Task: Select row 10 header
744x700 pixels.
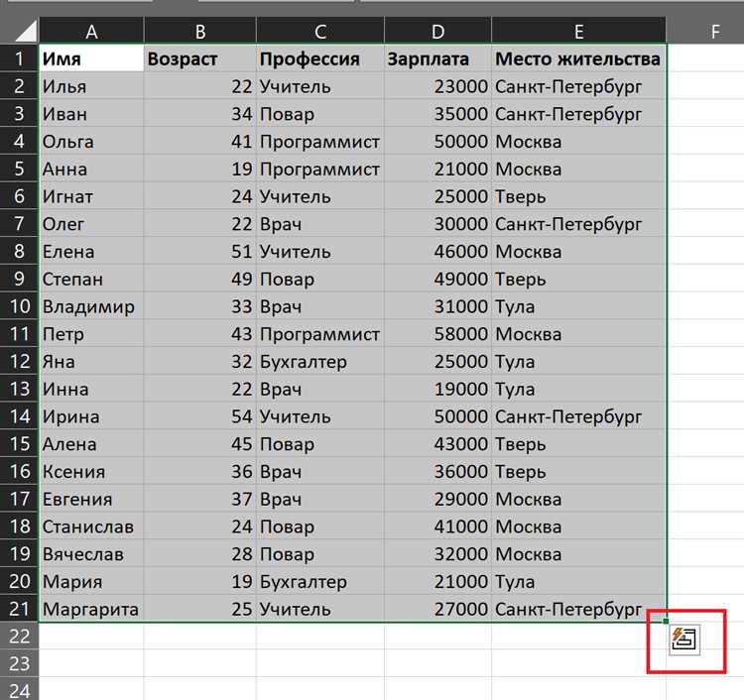Action: coord(19,306)
